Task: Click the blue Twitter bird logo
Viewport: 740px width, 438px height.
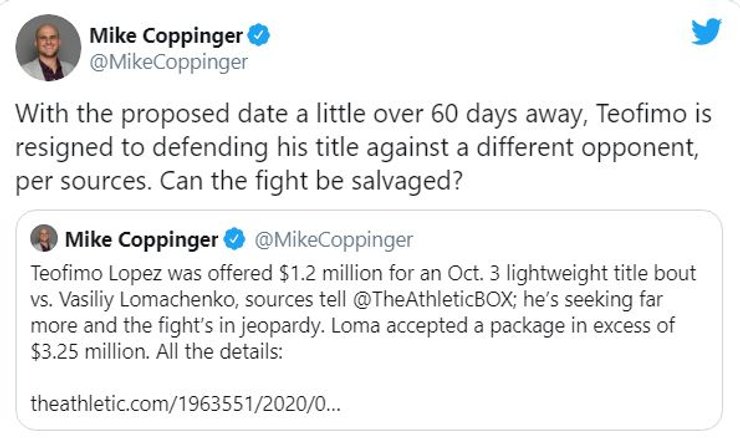Action: click(706, 31)
